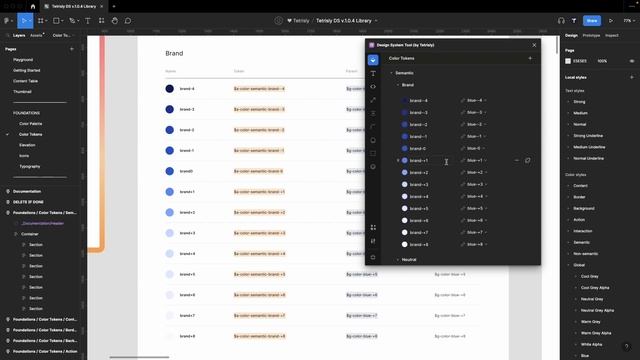The width and height of the screenshot is (640, 360).
Task: Select the Frame tool
Action: point(42,21)
